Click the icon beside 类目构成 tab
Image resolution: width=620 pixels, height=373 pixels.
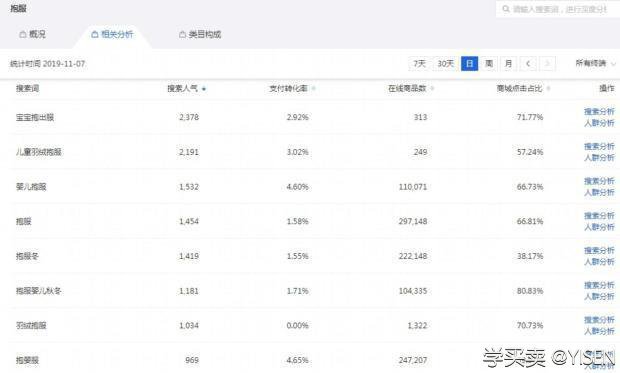(182, 34)
